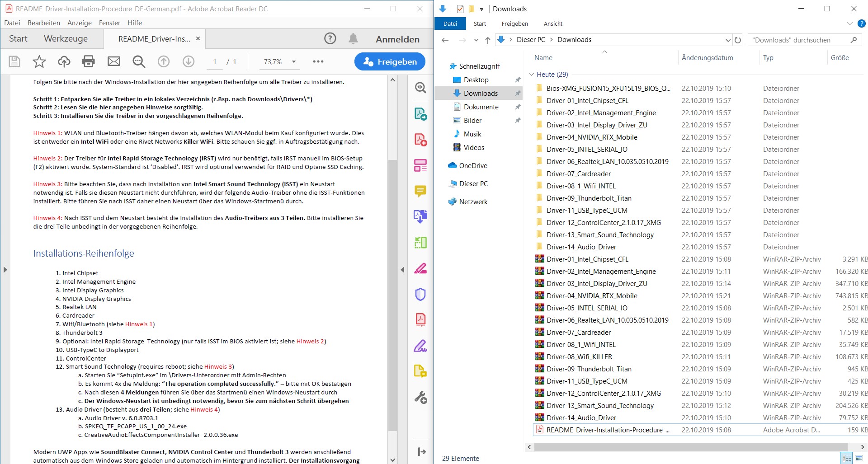Click Anmelden to sign in
868x464 pixels.
click(x=397, y=39)
